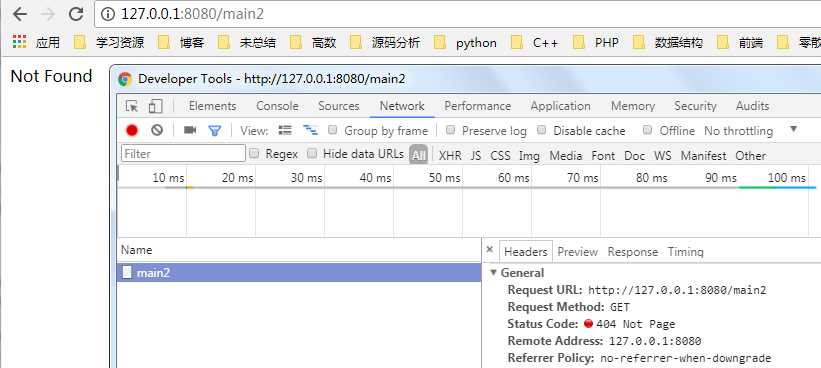The width and height of the screenshot is (821, 368).
Task: Open the 数据结构 bookmark folder
Action: [x=668, y=42]
